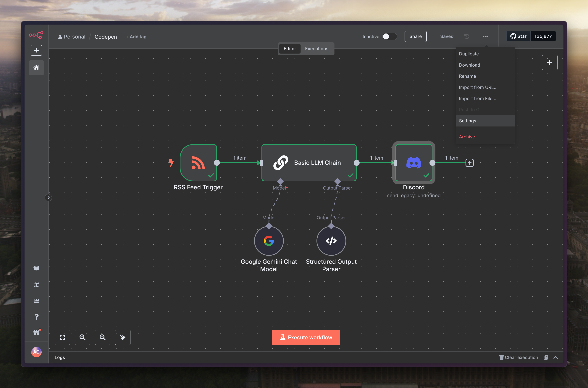Click the Share button
588x388 pixels.
pyautogui.click(x=415, y=36)
